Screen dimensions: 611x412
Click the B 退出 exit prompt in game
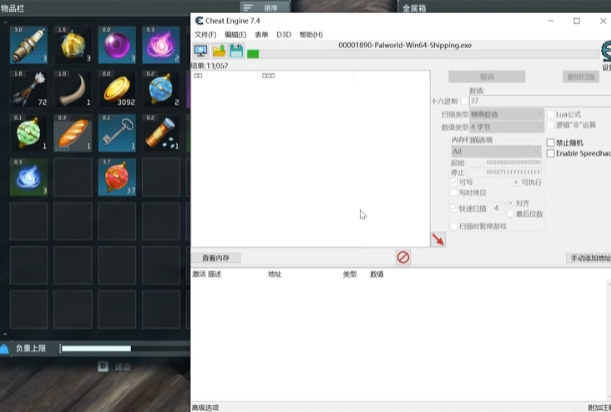pyautogui.click(x=115, y=366)
